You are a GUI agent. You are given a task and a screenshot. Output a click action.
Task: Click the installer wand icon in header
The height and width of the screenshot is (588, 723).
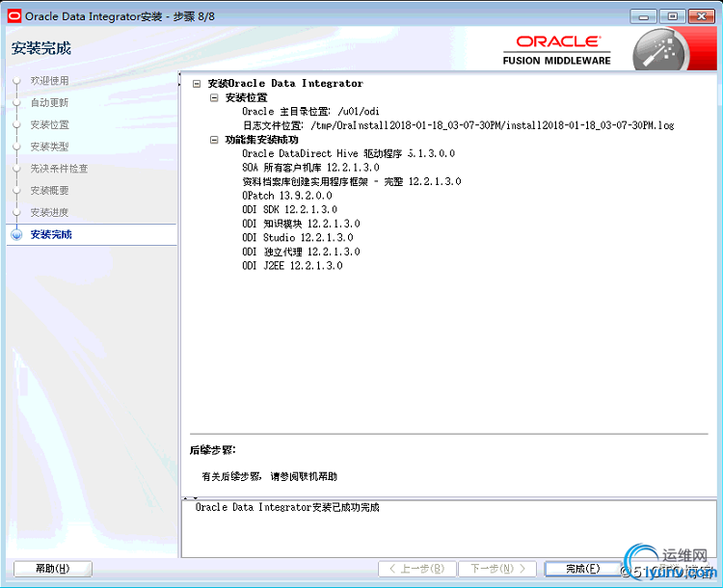(660, 51)
